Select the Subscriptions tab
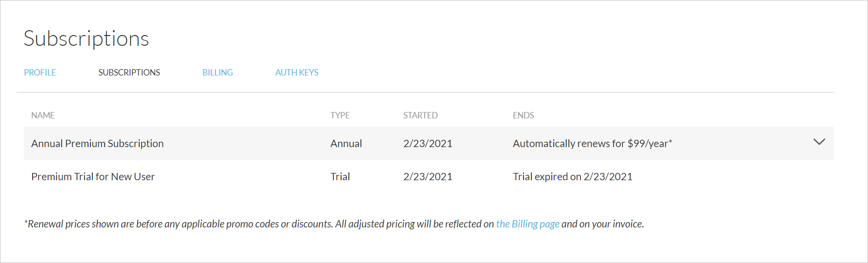The width and height of the screenshot is (868, 263). 129,73
